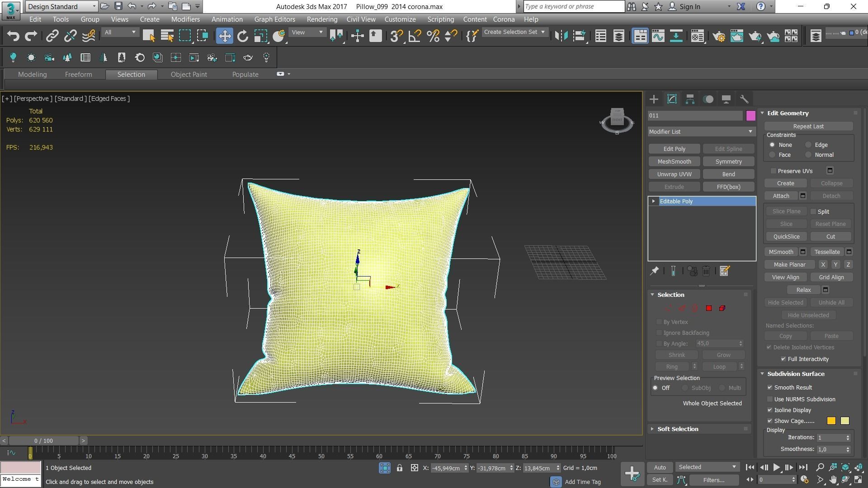Click the Relax button

tap(803, 290)
